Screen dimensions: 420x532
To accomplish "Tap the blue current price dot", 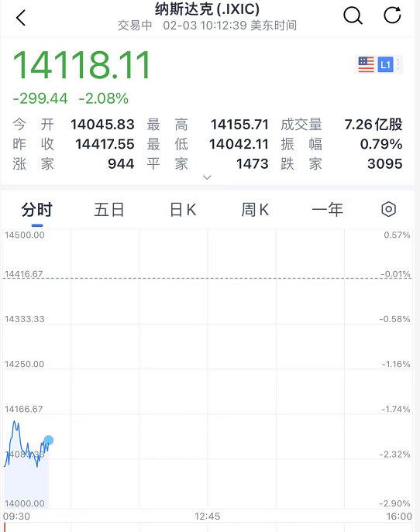I will (x=49, y=440).
